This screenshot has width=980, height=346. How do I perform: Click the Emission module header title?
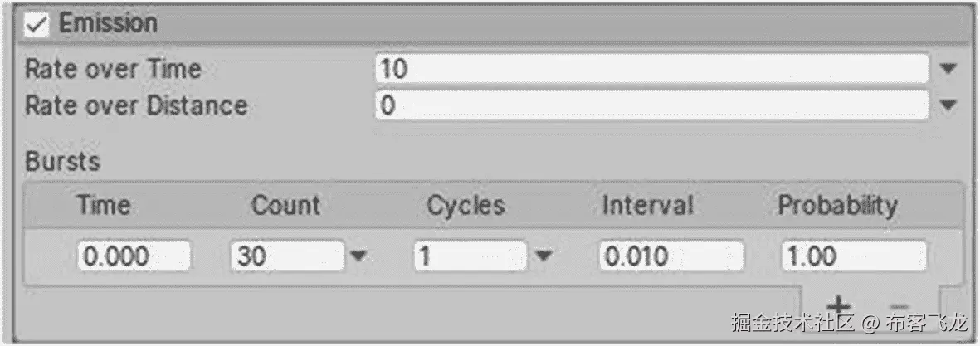(x=108, y=24)
